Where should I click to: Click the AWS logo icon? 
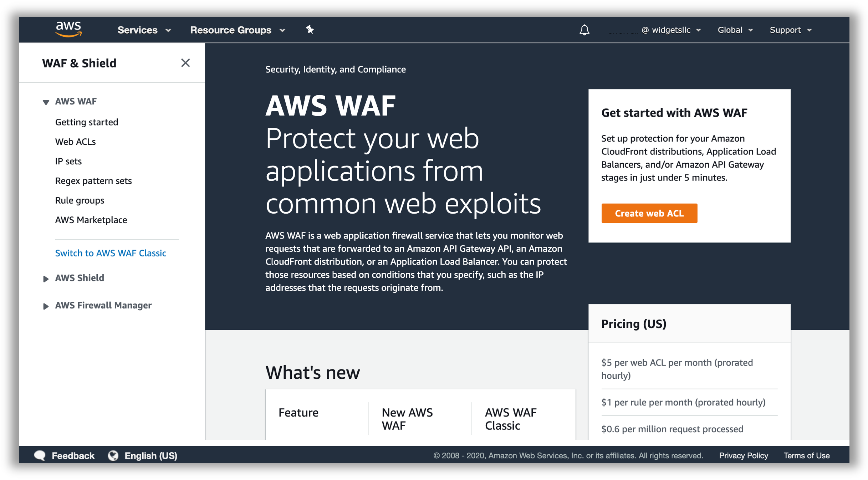[x=68, y=29]
